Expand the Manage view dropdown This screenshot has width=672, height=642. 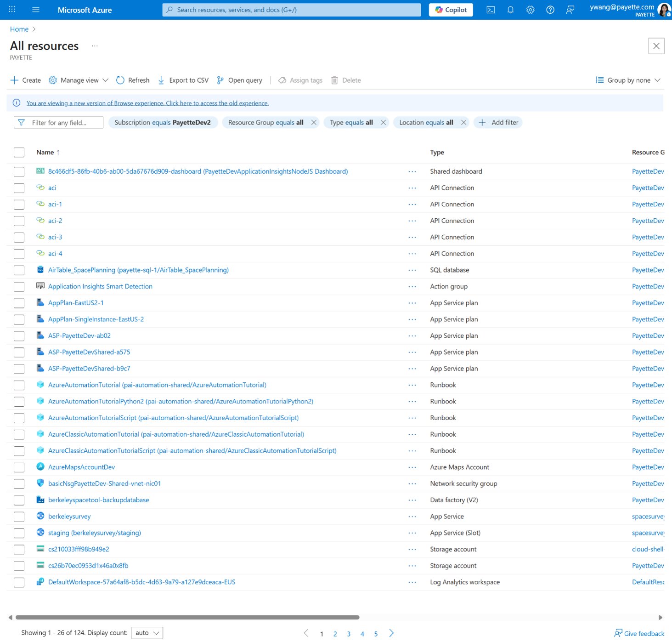point(79,80)
